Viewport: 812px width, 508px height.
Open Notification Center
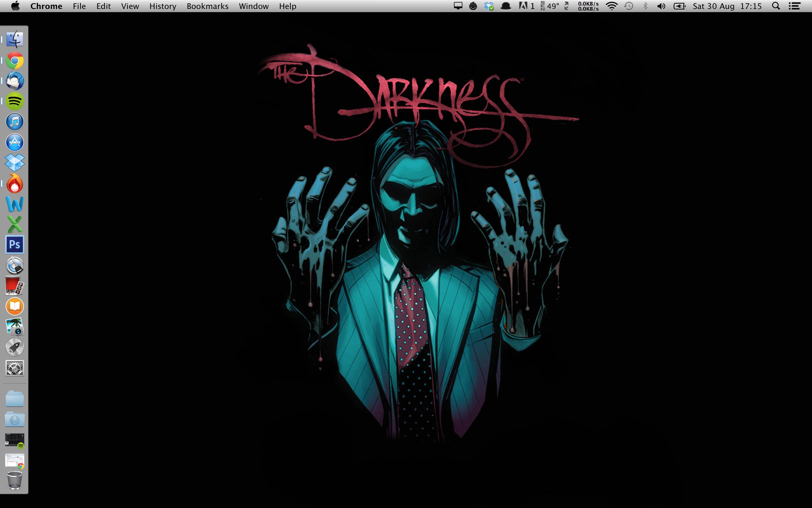794,6
